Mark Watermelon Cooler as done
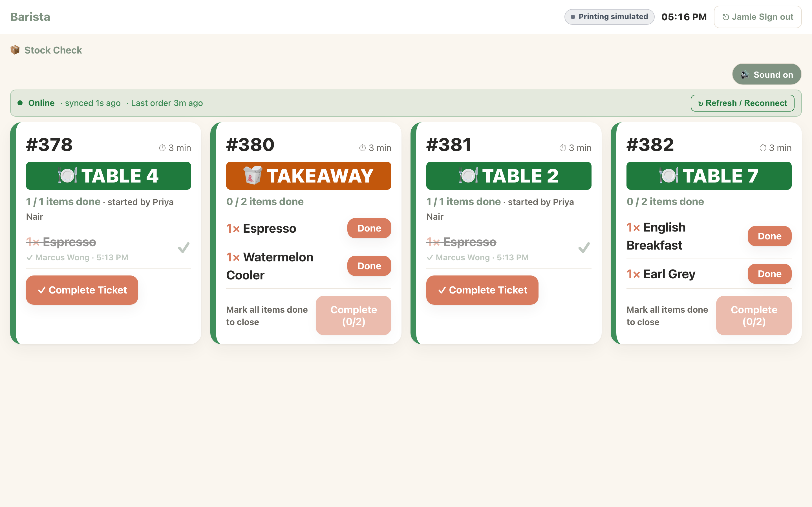 tap(369, 266)
